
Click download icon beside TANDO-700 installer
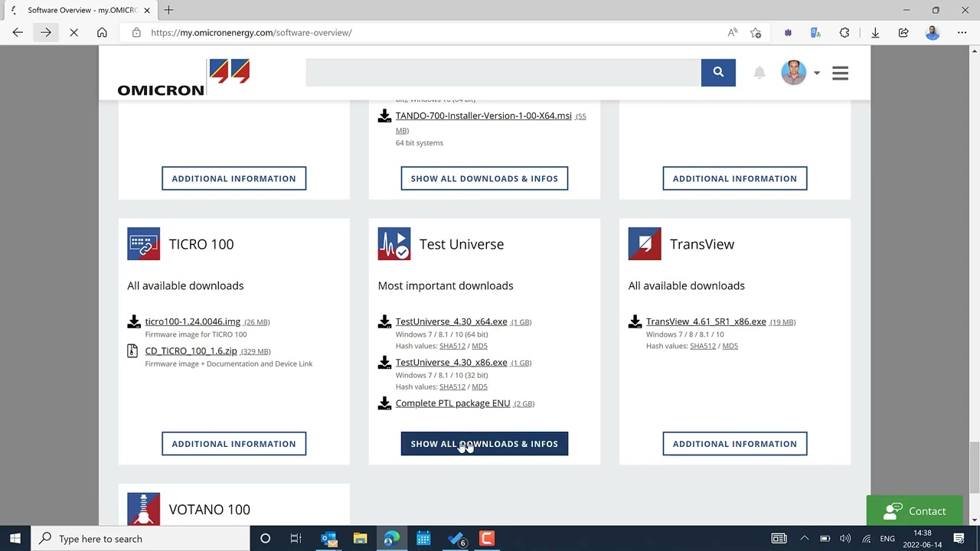point(384,116)
